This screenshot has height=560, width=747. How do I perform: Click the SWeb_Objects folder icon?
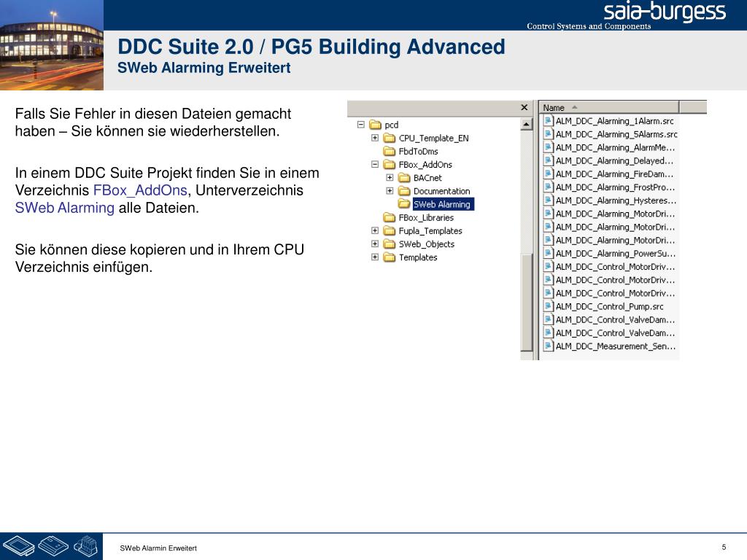pyautogui.click(x=390, y=244)
